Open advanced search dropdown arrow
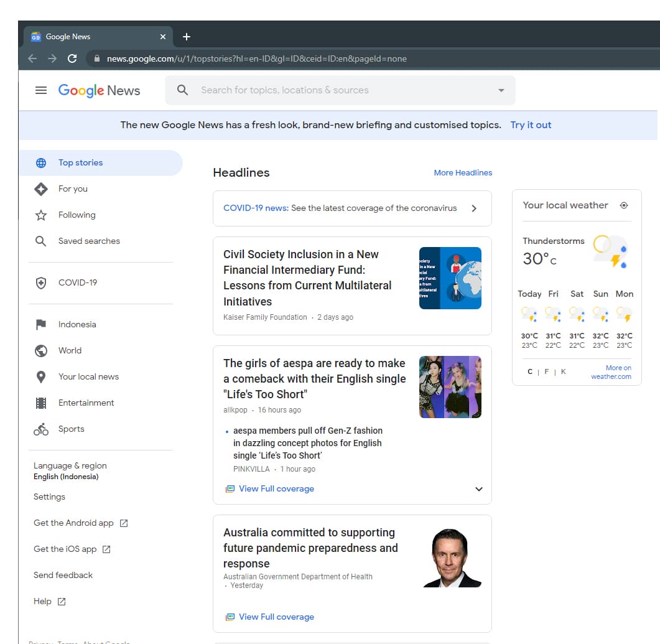 [x=501, y=90]
